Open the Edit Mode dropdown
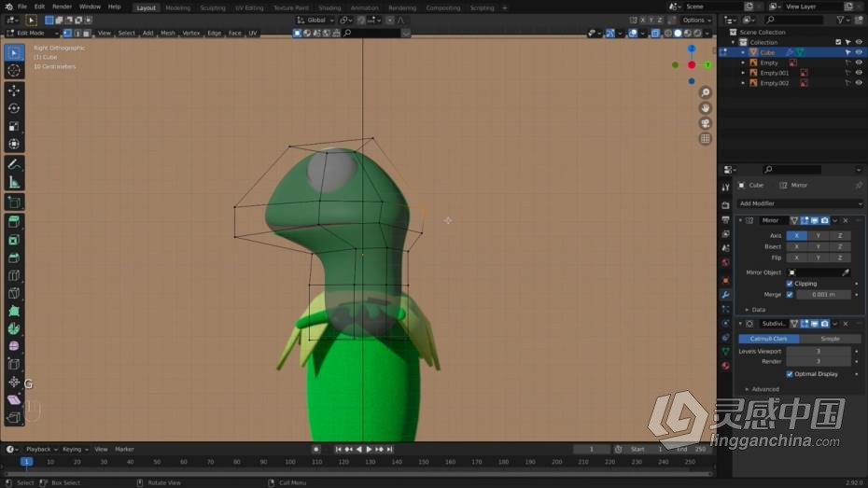Viewport: 868px width, 488px height. (32, 34)
